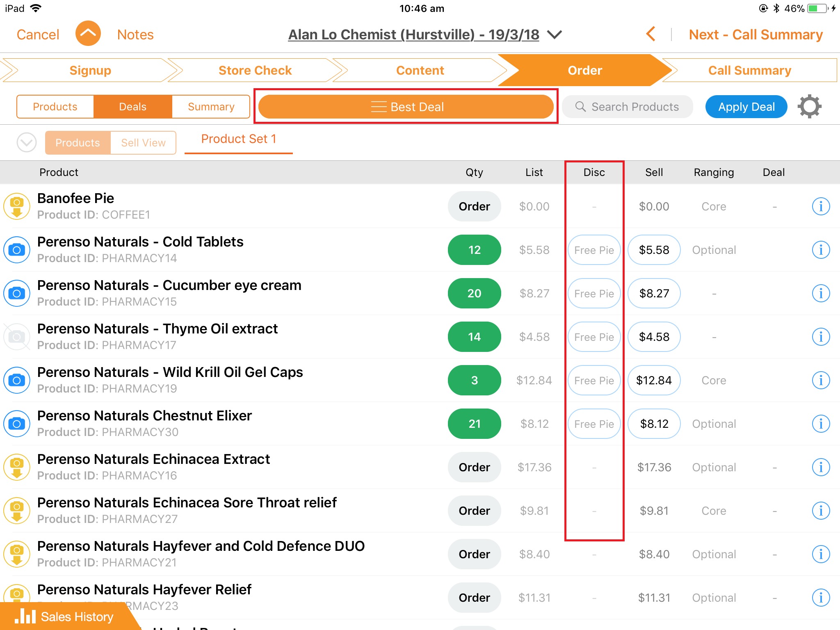Select the Products segment beside Deals
Viewport: 840px width, 630px height.
click(x=55, y=107)
